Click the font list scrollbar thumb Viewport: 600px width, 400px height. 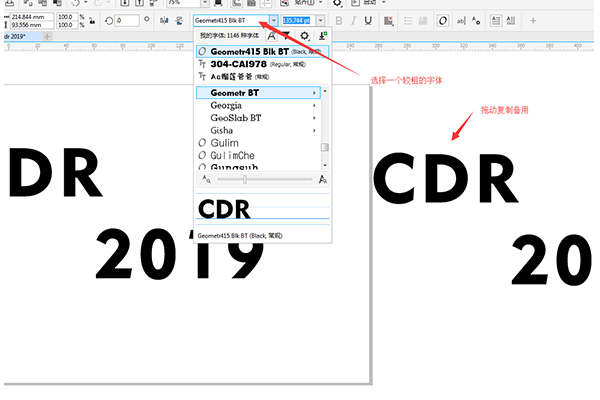click(x=325, y=147)
